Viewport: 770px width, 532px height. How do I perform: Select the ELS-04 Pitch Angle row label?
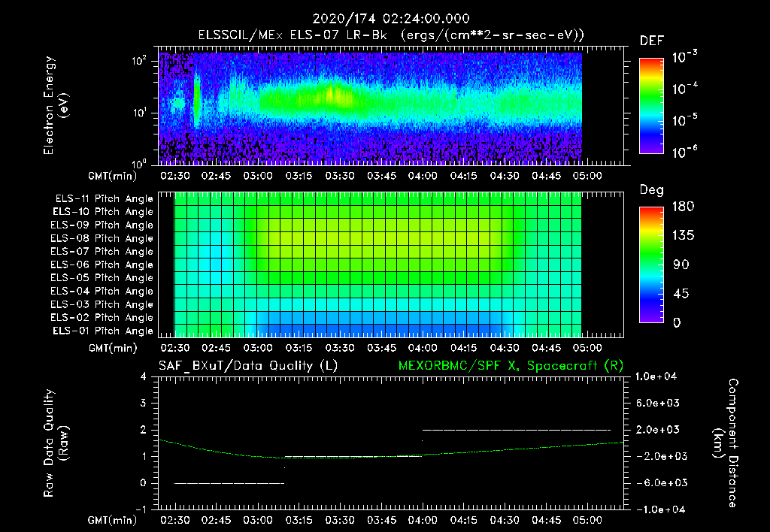[x=102, y=291]
